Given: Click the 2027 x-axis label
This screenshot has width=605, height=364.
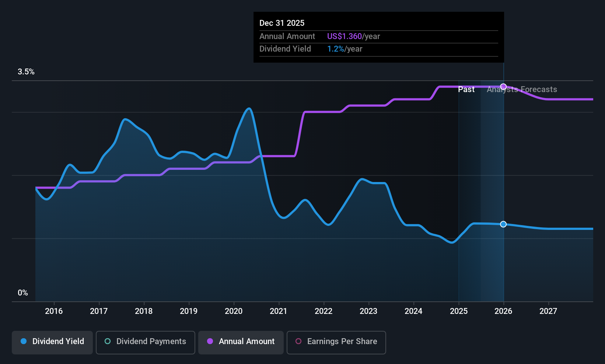Looking at the screenshot, I should click(548, 311).
